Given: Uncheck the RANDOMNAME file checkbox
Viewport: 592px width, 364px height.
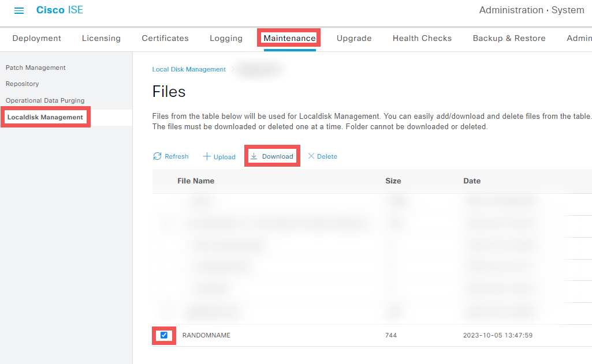Looking at the screenshot, I should tap(164, 335).
